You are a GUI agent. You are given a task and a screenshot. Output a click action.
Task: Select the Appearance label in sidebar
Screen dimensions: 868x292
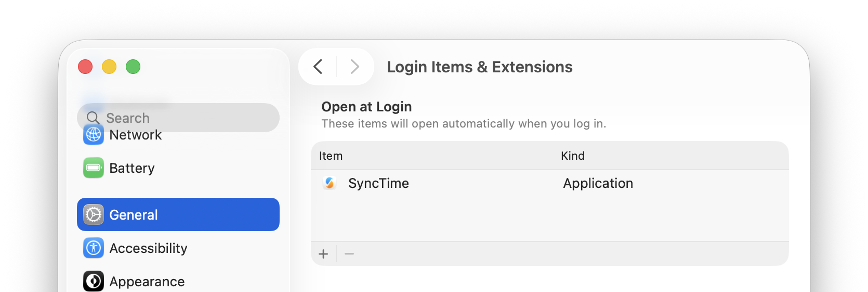tap(147, 282)
